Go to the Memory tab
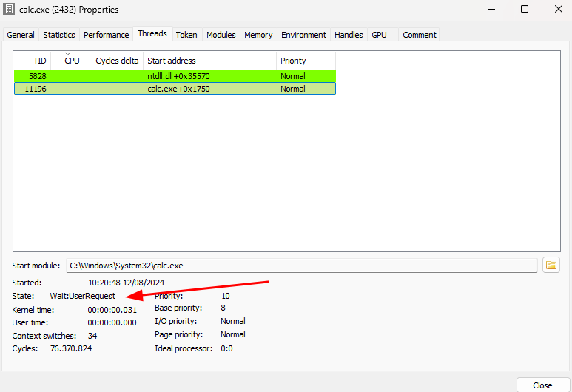 click(x=258, y=35)
